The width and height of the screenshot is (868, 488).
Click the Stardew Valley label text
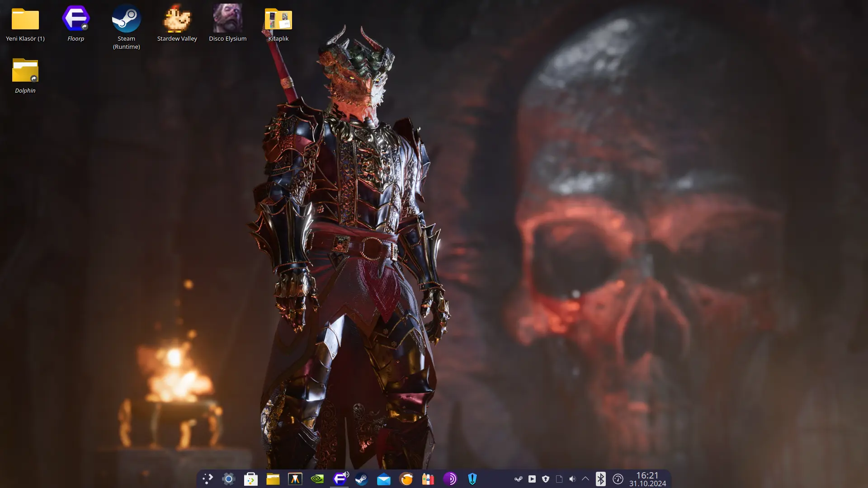[x=177, y=39]
